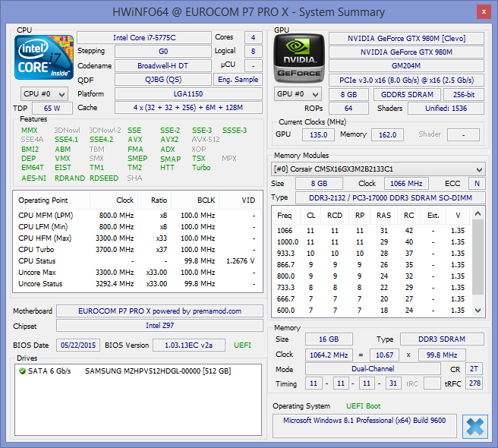
Task: Select the Uncore Status row
Action: click(137, 284)
